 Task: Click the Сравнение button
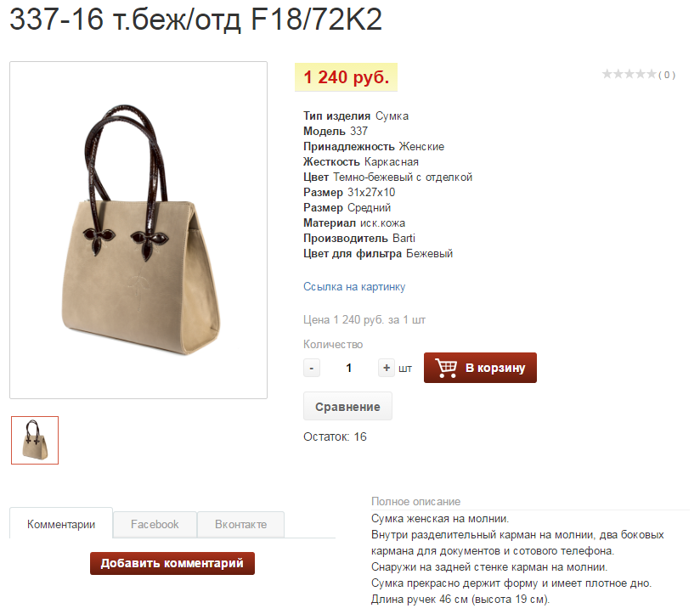(x=347, y=407)
